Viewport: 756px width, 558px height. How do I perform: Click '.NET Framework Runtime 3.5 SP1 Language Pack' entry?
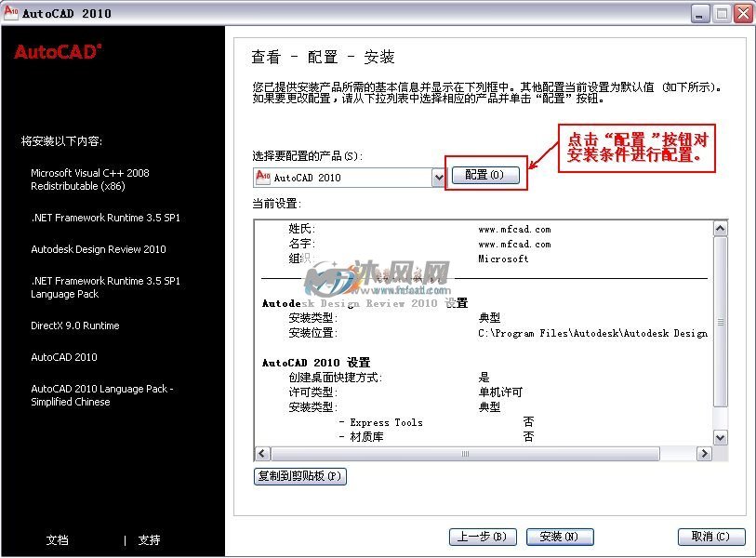click(106, 287)
